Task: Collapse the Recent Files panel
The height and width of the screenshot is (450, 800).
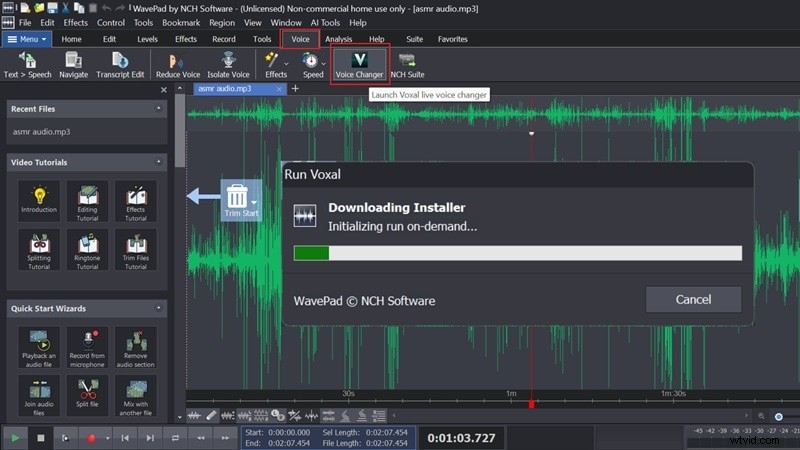Action: [158, 108]
